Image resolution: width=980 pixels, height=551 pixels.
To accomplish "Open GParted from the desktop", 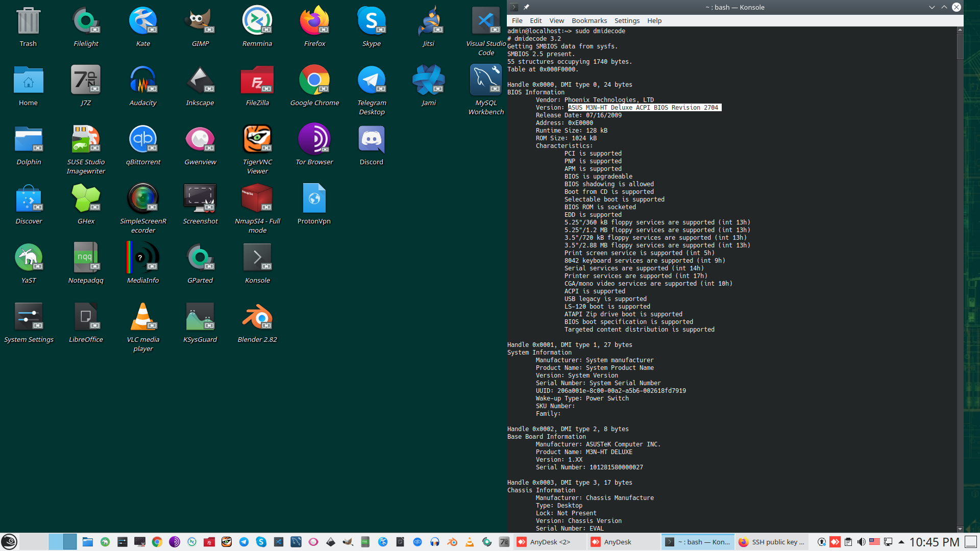I will (200, 258).
